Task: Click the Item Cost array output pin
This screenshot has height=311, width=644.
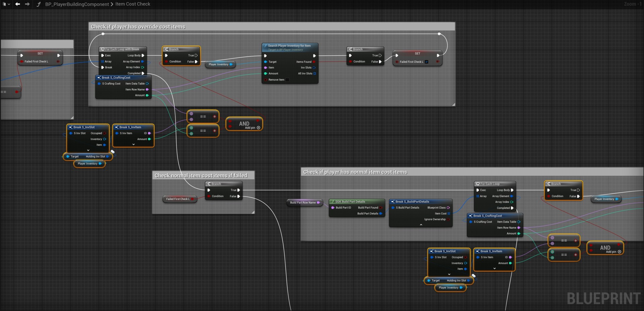Action: click(449, 214)
